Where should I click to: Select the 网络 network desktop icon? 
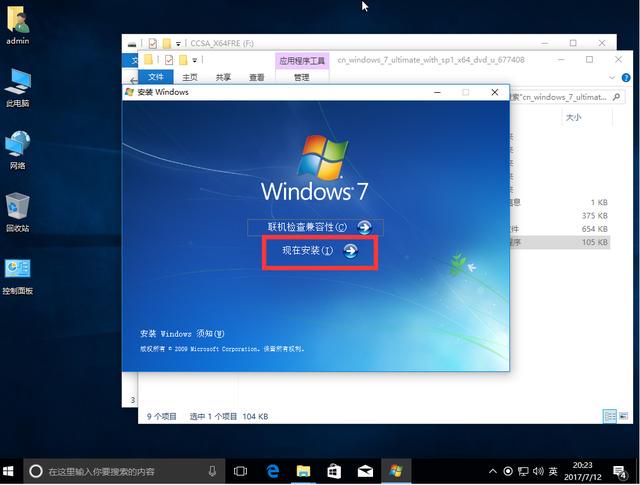18,150
